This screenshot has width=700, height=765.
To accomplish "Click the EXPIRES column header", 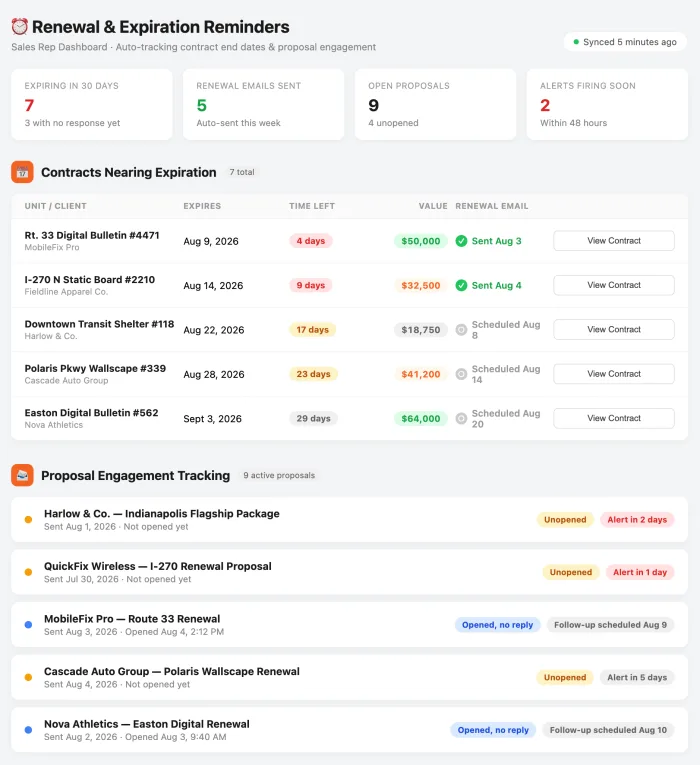I will [202, 206].
